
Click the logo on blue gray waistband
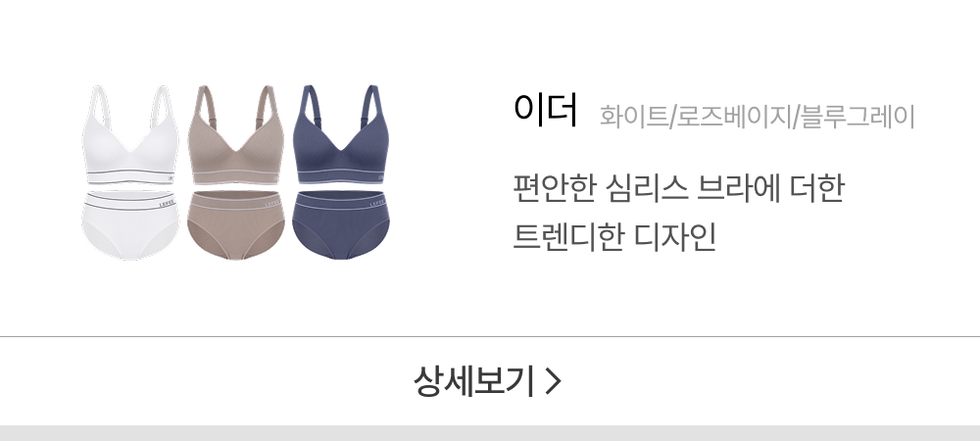pos(377,204)
